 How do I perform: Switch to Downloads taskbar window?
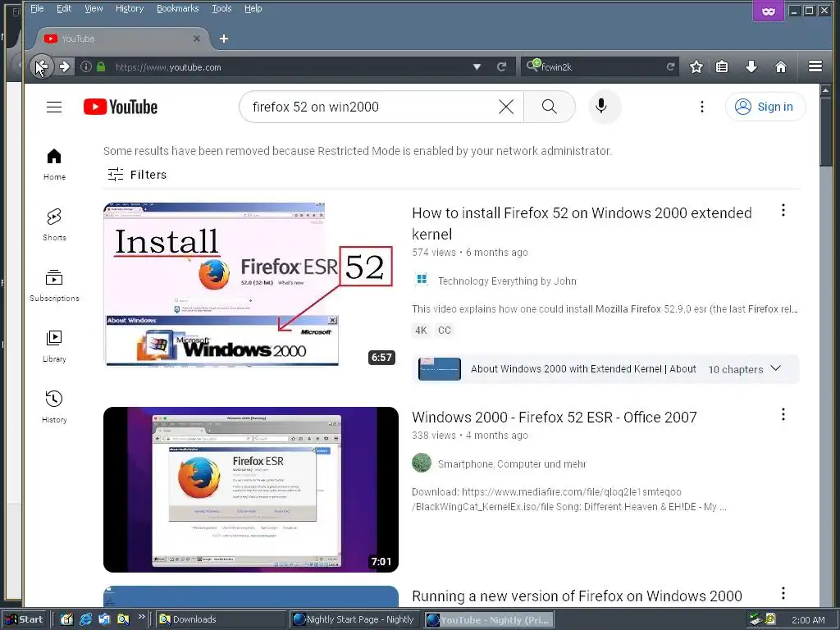tap(221, 619)
